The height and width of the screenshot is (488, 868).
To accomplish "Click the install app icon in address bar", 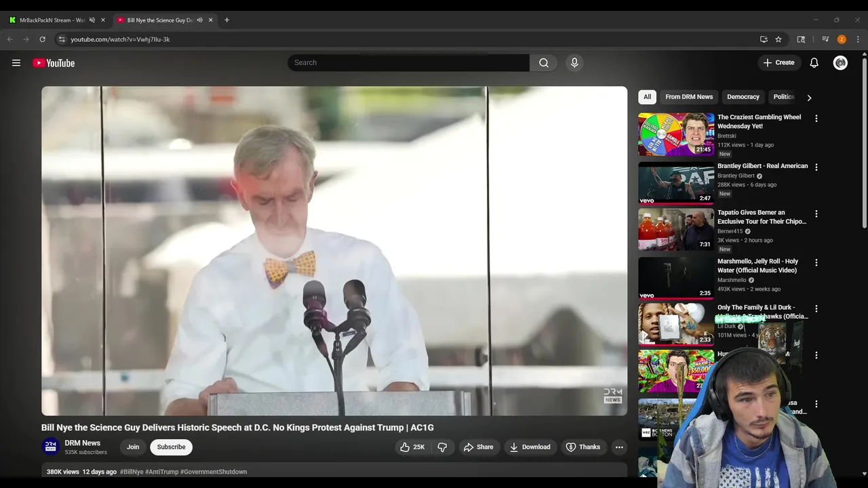I will [764, 39].
